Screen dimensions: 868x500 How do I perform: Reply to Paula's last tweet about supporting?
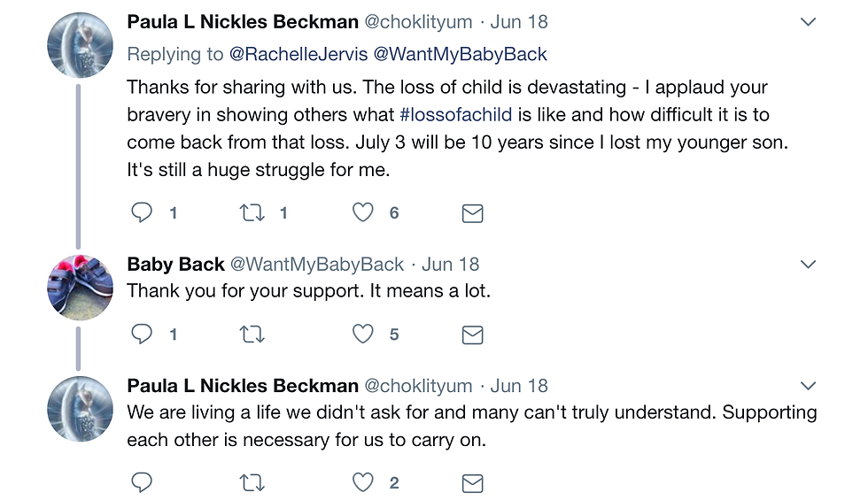(142, 482)
